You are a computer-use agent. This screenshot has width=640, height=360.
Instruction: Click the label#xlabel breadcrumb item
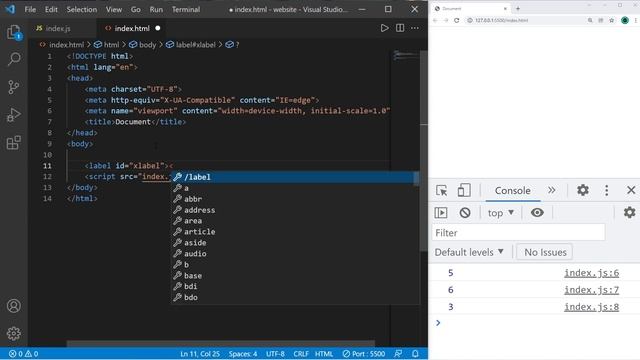coord(191,45)
